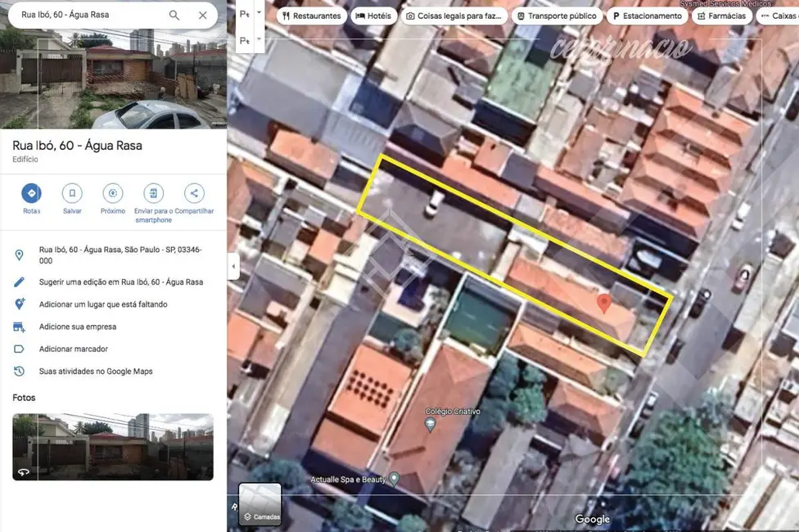
Task: Click the red location pin on map
Action: (604, 304)
